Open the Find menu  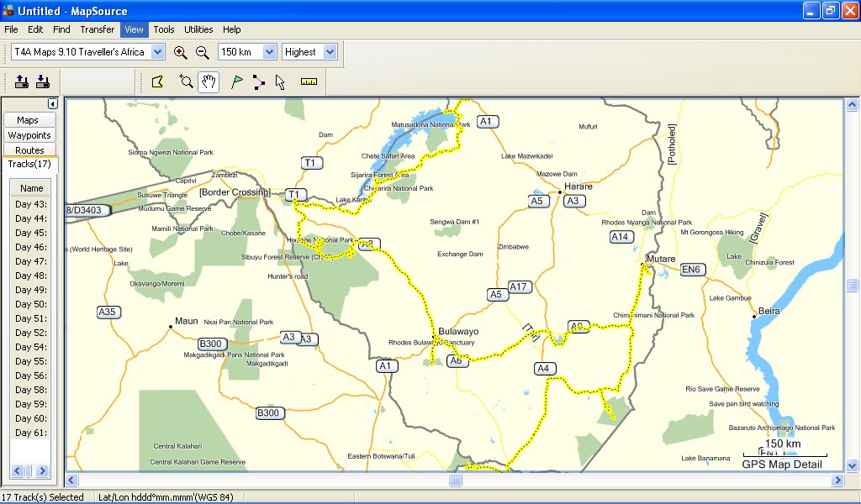(61, 29)
